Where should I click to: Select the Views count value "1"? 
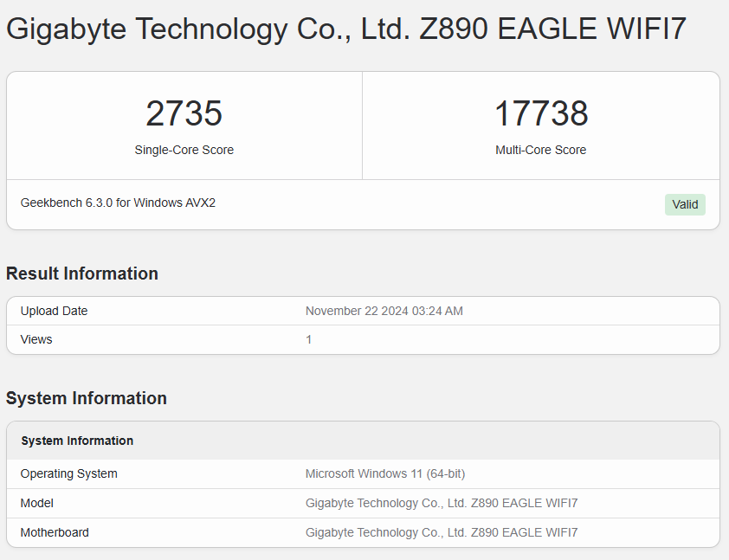(309, 339)
